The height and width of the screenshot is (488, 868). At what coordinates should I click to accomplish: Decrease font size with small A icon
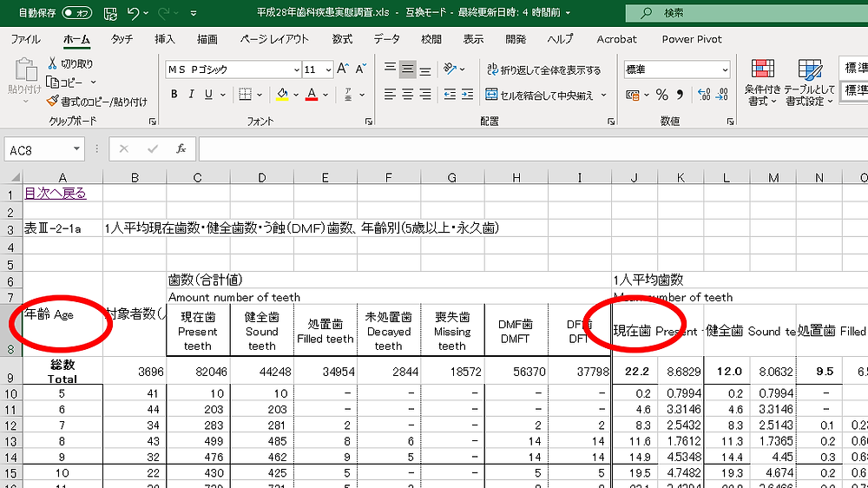[361, 69]
